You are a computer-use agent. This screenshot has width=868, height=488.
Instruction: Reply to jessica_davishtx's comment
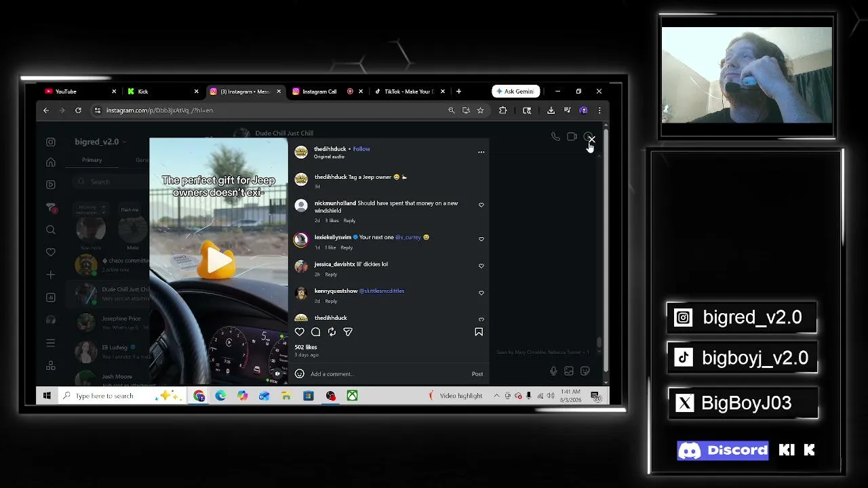coord(331,274)
